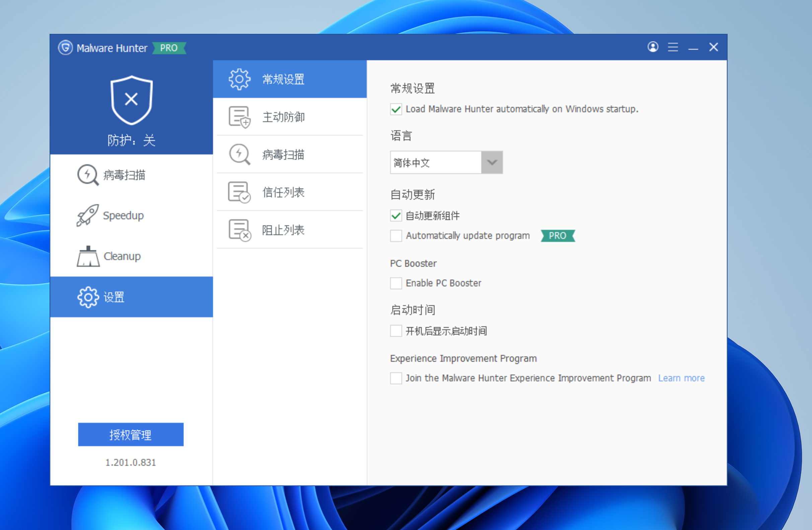
Task: Open the Learn more link
Action: 681,378
